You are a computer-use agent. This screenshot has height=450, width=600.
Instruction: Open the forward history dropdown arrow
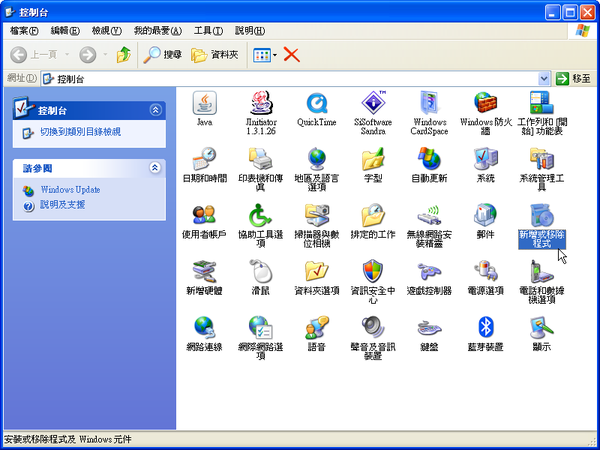click(105, 55)
